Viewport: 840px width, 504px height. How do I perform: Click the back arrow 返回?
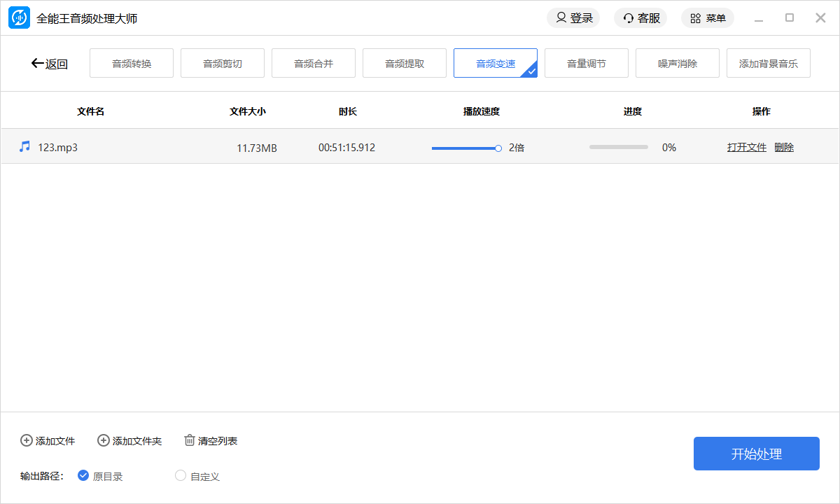coord(49,64)
